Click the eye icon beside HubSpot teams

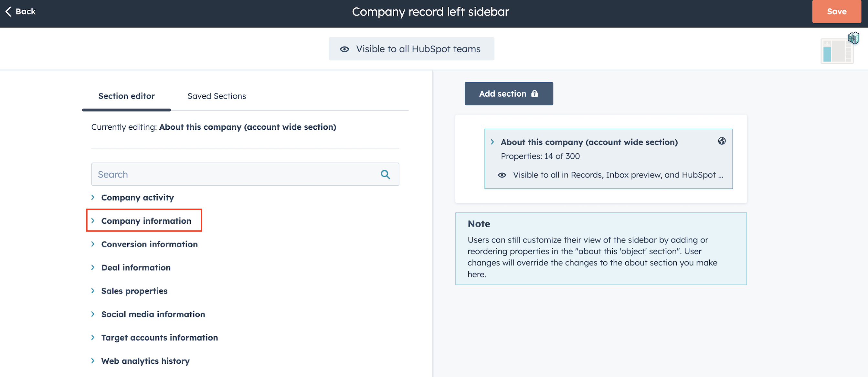344,49
